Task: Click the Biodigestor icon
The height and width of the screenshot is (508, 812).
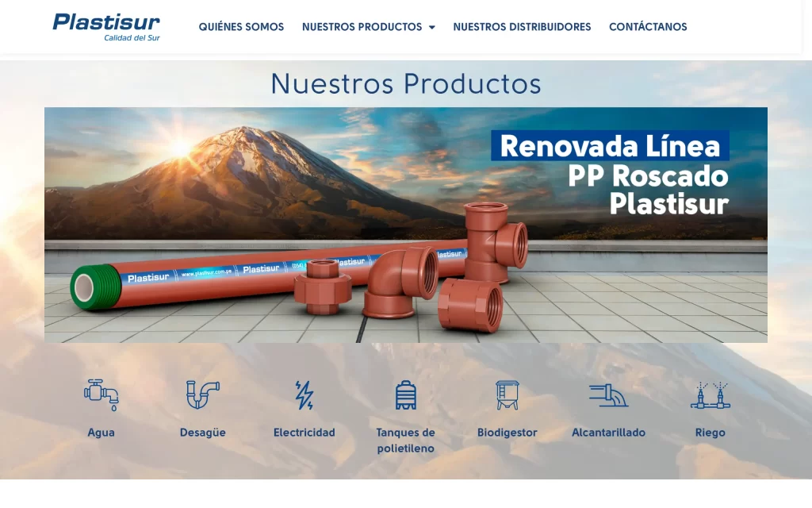Action: point(507,395)
